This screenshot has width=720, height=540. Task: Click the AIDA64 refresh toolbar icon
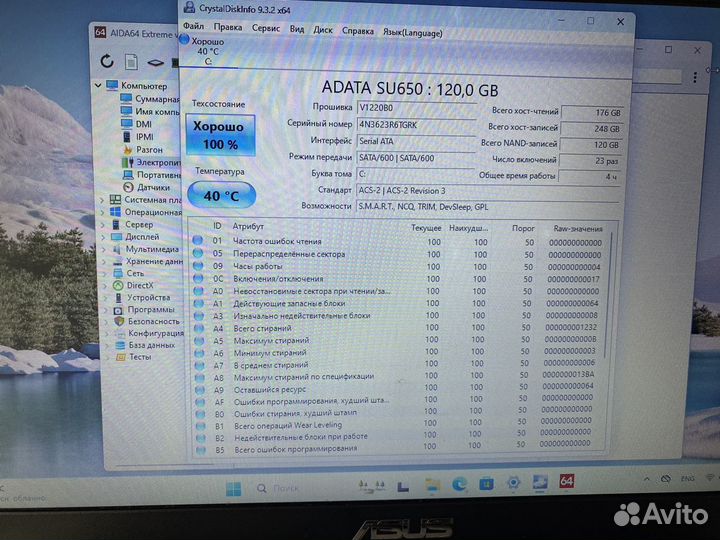[107, 61]
